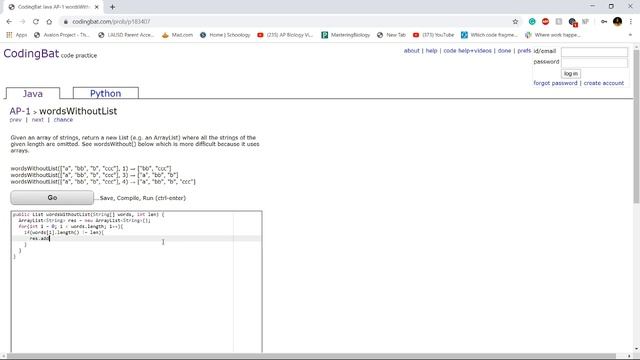Open the Where work happens bookmark
The width and height of the screenshot is (640, 360).
(553, 35)
